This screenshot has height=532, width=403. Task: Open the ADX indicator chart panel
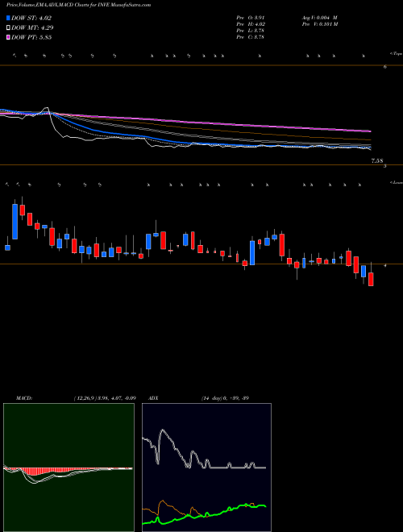click(206, 468)
